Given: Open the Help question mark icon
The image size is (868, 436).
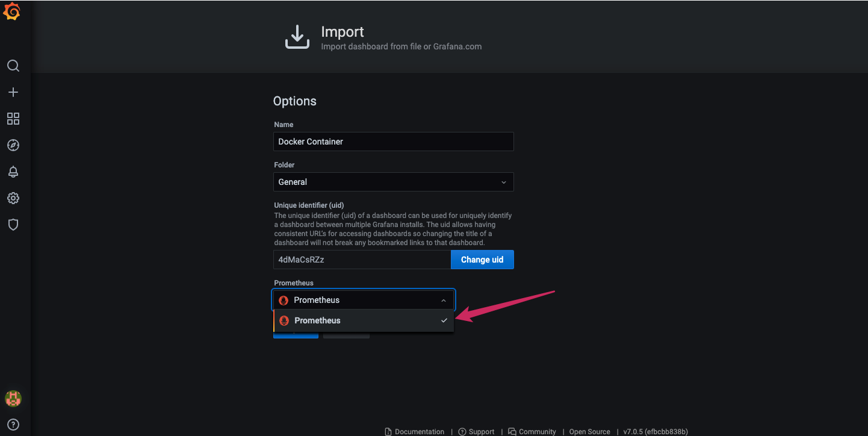Looking at the screenshot, I should (x=13, y=425).
